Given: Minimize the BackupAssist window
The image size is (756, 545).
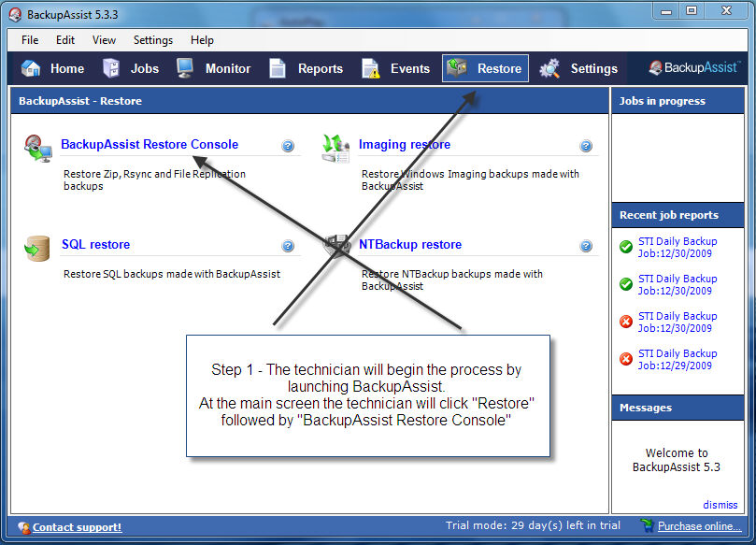Looking at the screenshot, I should pyautogui.click(x=666, y=10).
